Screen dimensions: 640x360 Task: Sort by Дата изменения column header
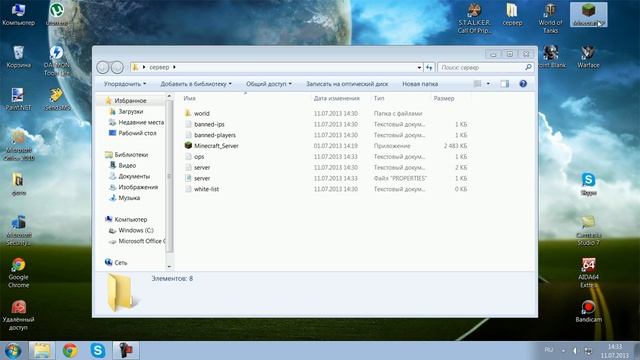click(x=340, y=98)
